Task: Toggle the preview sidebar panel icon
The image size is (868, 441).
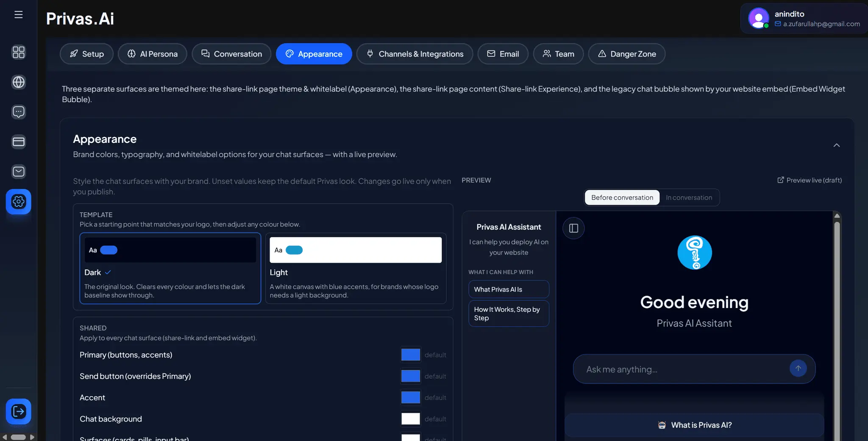Action: [573, 228]
